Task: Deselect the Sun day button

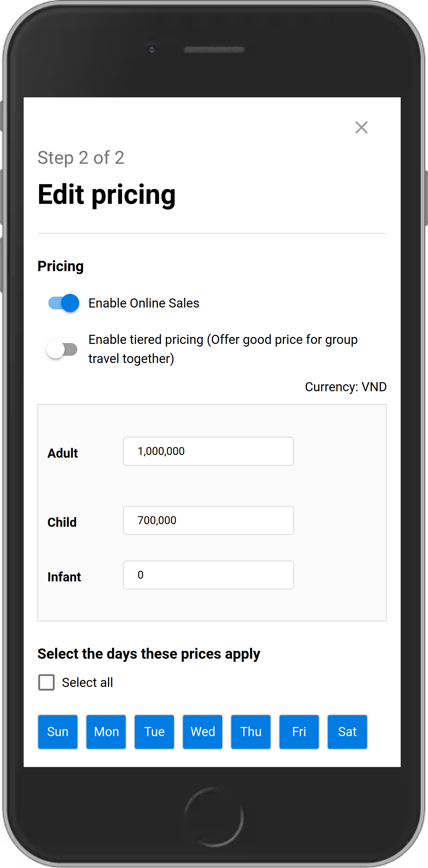Action: pyautogui.click(x=57, y=732)
